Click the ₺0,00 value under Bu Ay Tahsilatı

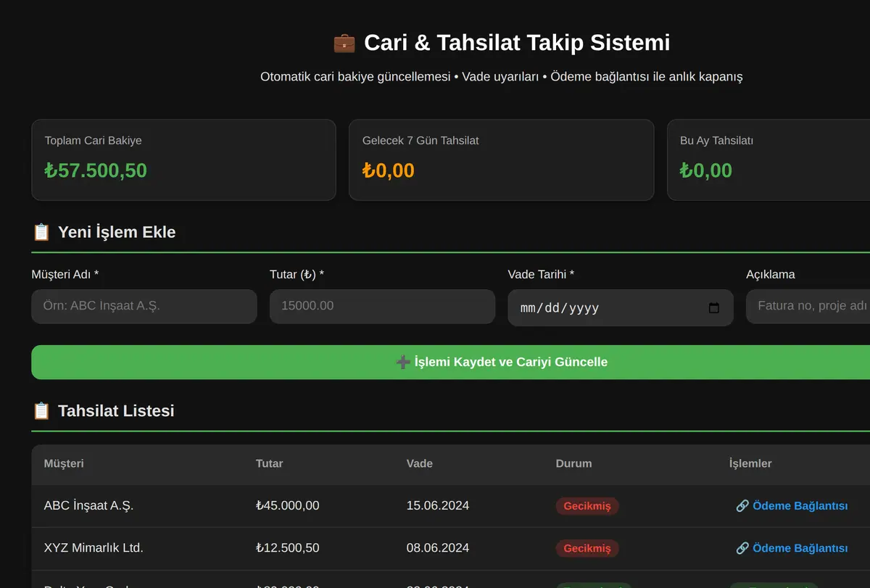pyautogui.click(x=706, y=170)
